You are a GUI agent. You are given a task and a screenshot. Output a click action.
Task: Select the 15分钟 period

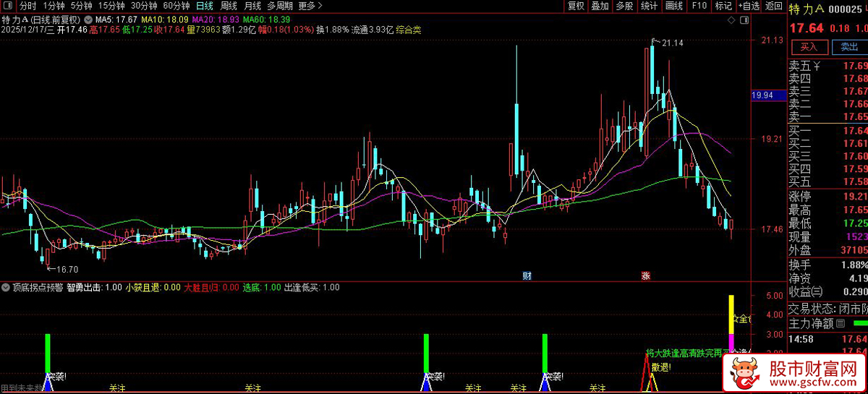click(111, 6)
